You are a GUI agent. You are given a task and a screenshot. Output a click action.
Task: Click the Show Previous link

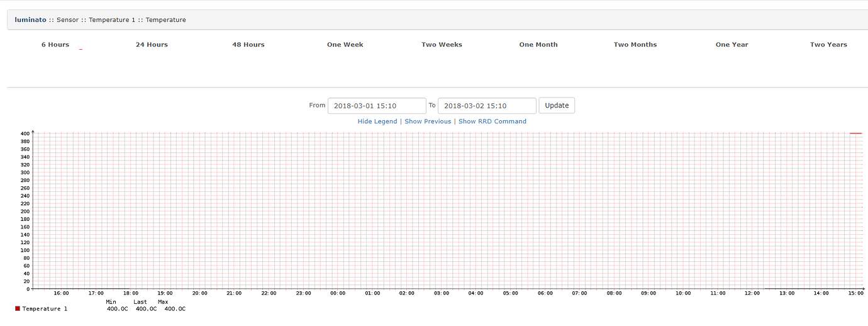coord(428,121)
